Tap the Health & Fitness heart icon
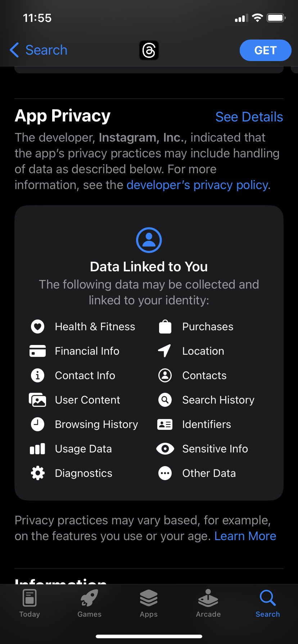Screen dimensions: 298x644 (37, 327)
